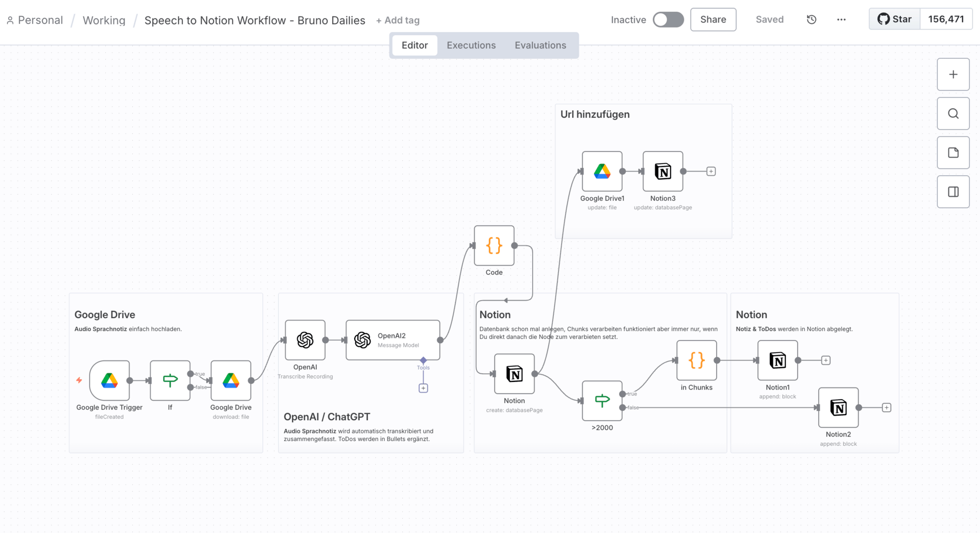The image size is (980, 533).
Task: Open the Notion2 append block node
Action: (x=839, y=407)
